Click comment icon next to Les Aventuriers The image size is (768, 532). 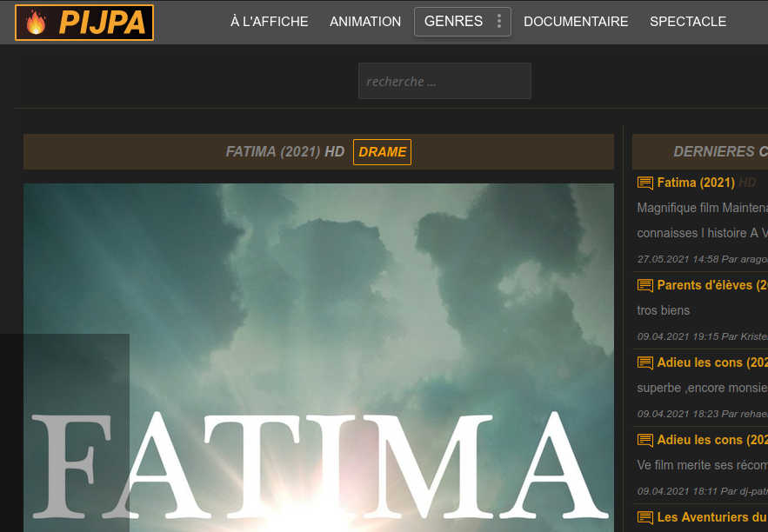pos(645,517)
